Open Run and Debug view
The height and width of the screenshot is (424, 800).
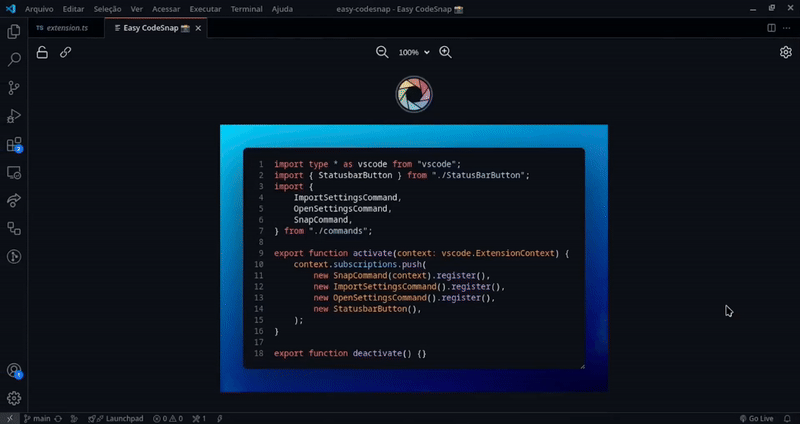(14, 116)
